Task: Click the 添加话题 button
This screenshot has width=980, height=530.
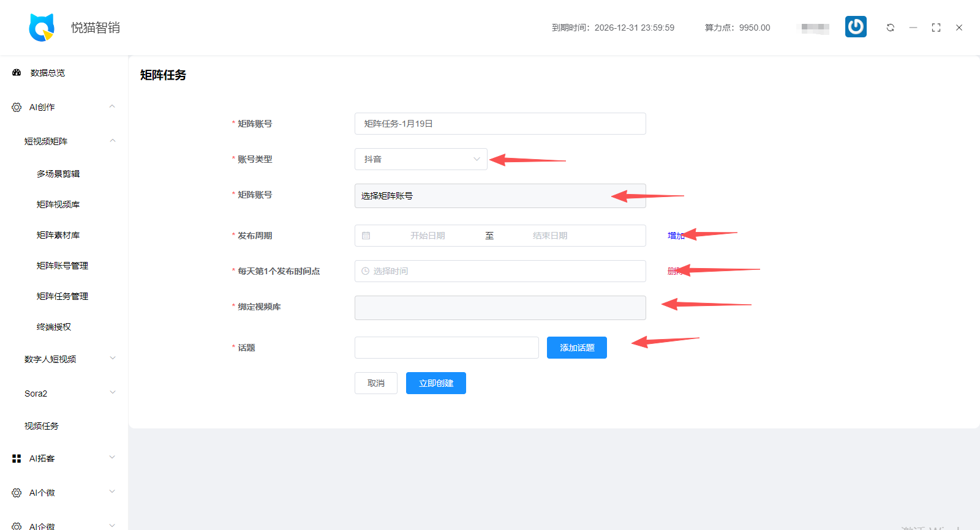Action: (x=576, y=348)
